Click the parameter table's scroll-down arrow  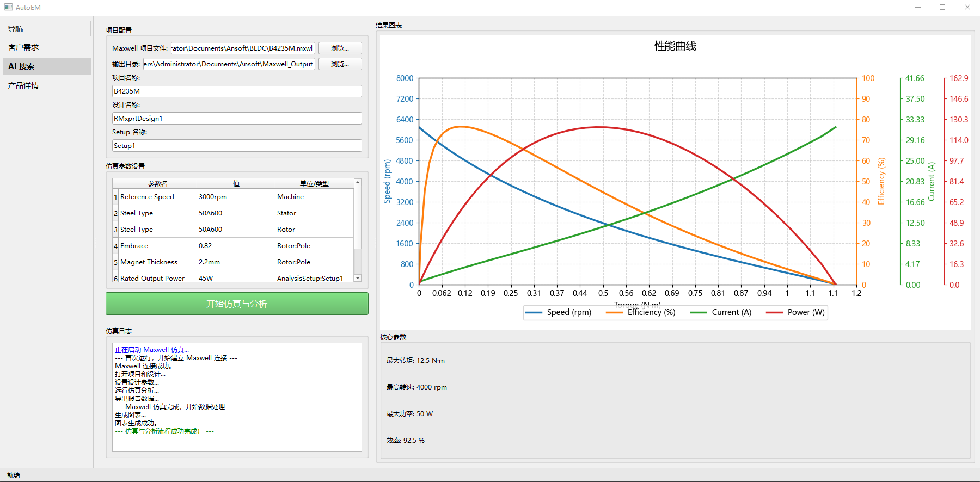[358, 278]
